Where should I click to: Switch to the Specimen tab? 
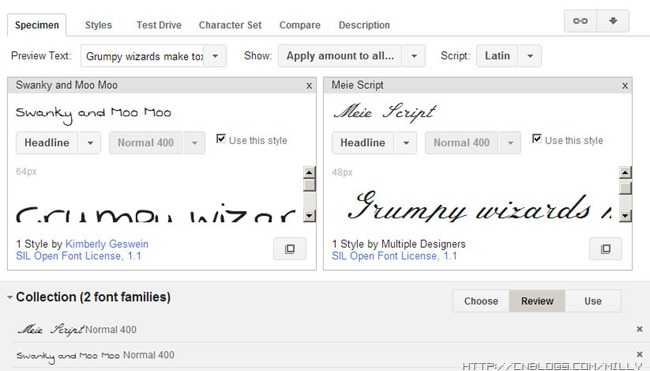click(37, 25)
